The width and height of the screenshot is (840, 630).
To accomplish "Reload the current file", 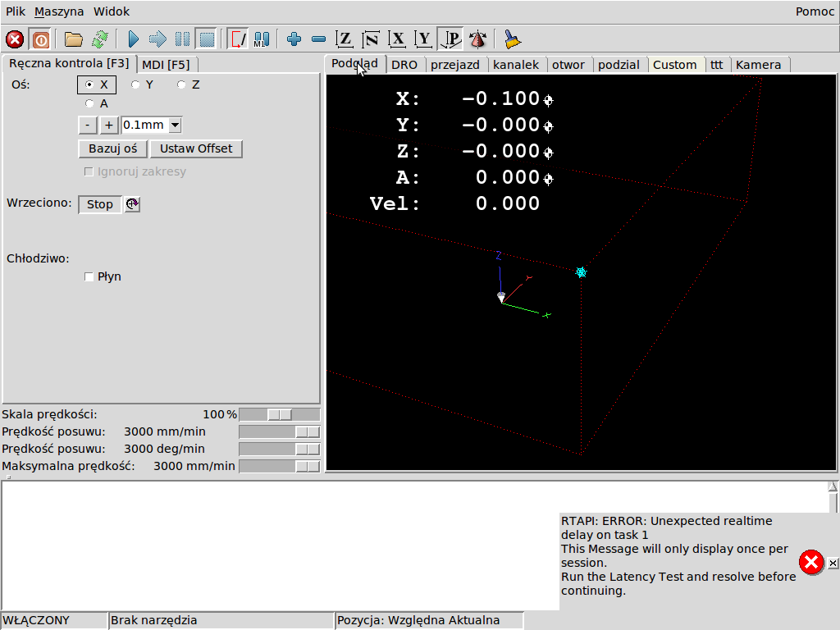I will (x=100, y=39).
